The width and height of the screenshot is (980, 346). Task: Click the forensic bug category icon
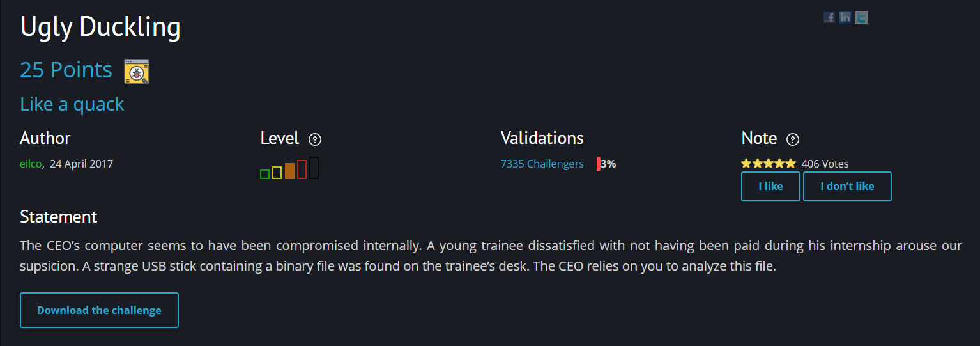click(136, 72)
